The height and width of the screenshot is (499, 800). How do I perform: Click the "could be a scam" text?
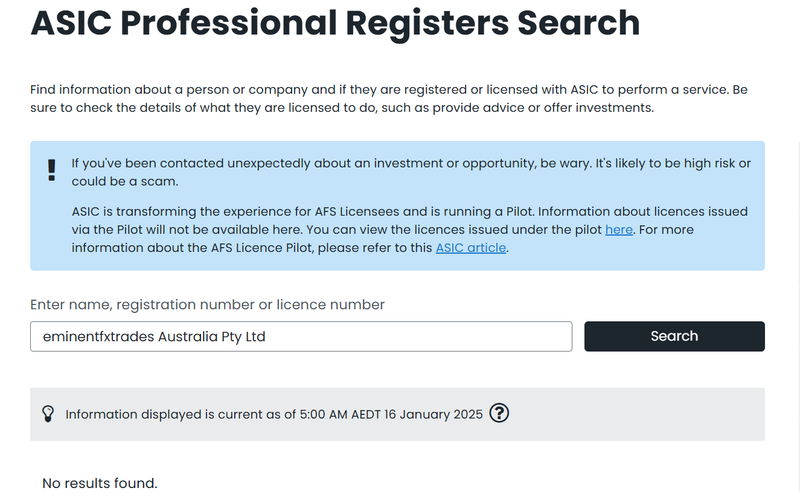coord(124,182)
